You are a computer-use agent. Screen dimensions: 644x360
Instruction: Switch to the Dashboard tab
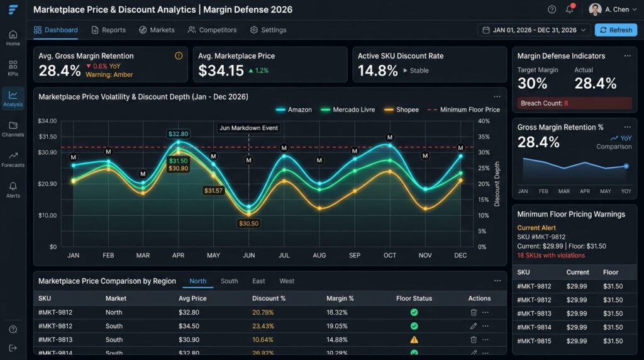(x=56, y=30)
